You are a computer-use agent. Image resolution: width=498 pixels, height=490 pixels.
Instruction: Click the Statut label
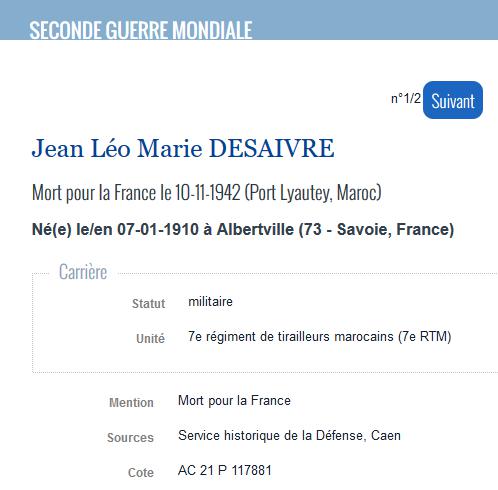[148, 303]
